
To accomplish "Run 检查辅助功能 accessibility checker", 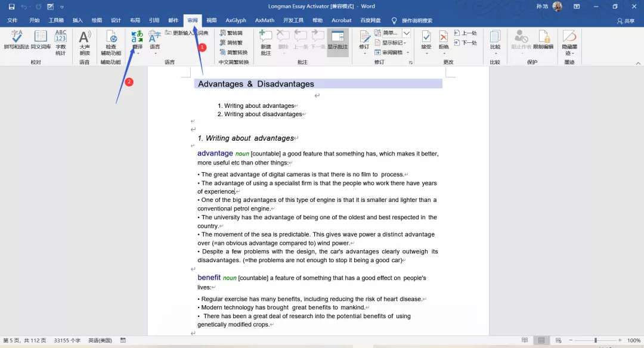I will coord(111,42).
